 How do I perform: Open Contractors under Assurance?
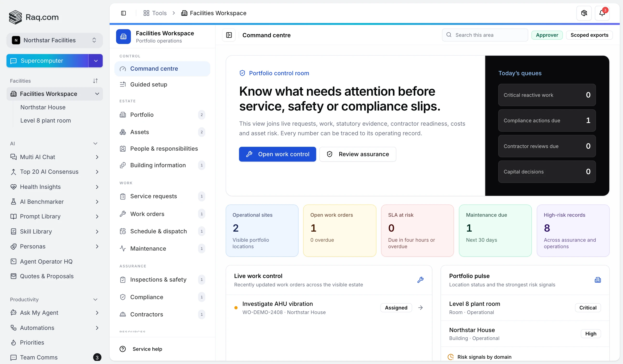pos(162,314)
